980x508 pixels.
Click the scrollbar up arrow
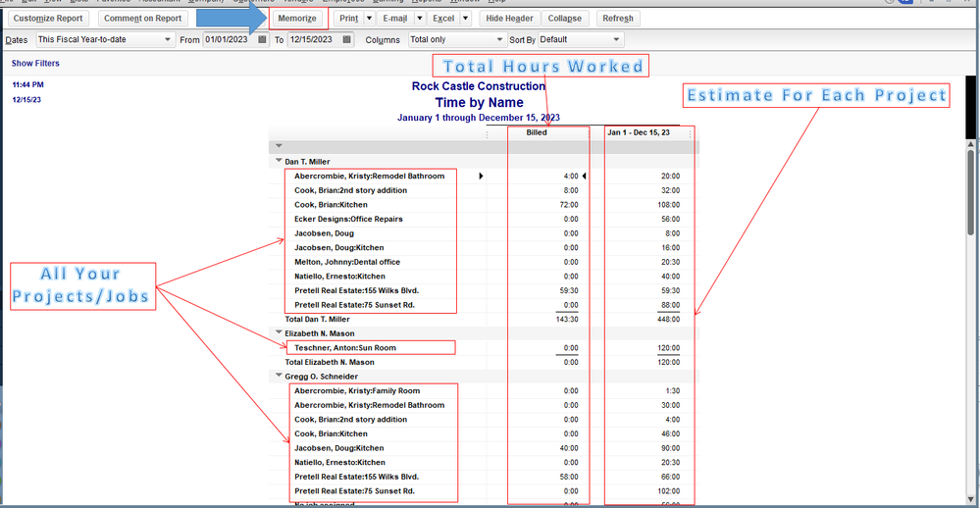click(970, 145)
